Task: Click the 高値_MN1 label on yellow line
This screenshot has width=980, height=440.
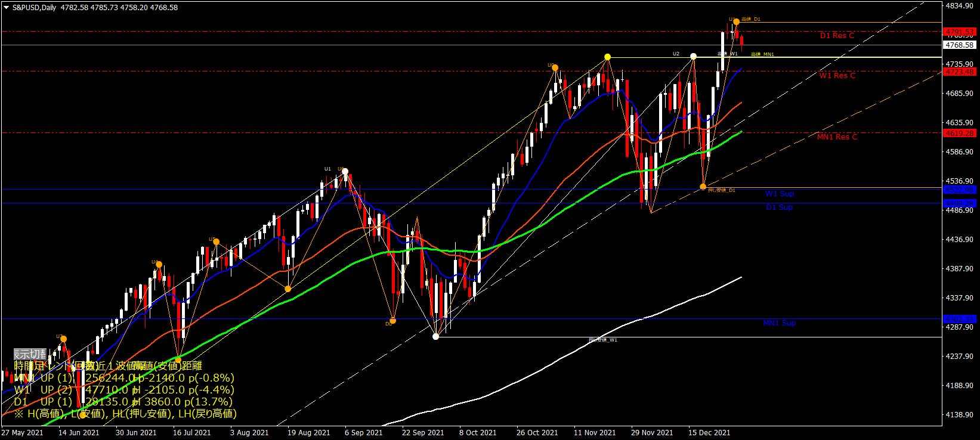Action: point(762,54)
